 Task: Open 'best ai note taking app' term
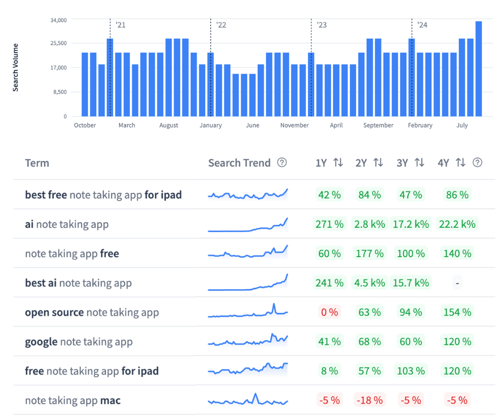78,283
